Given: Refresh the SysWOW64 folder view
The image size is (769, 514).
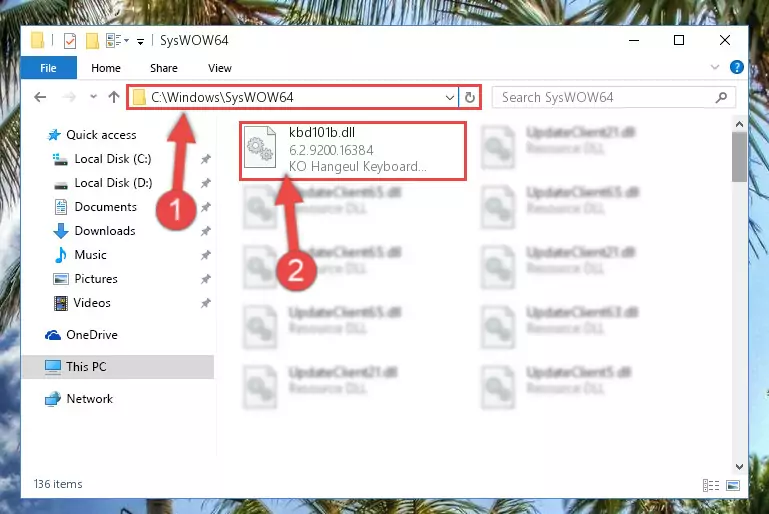Looking at the screenshot, I should pyautogui.click(x=469, y=98).
